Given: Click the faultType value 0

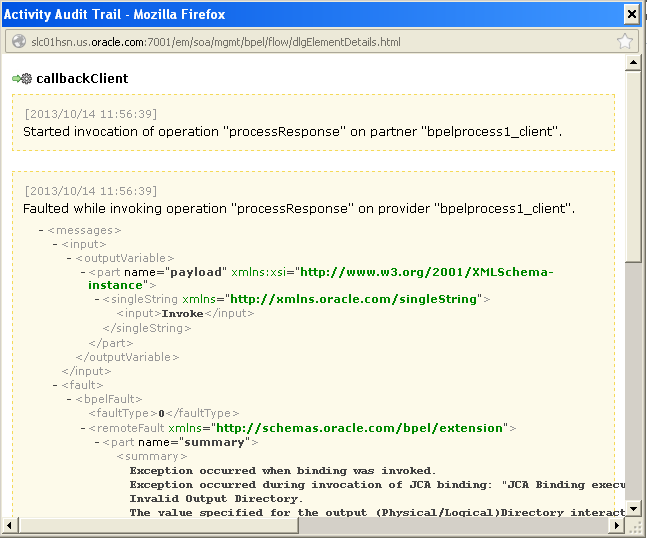Looking at the screenshot, I should point(161,413).
